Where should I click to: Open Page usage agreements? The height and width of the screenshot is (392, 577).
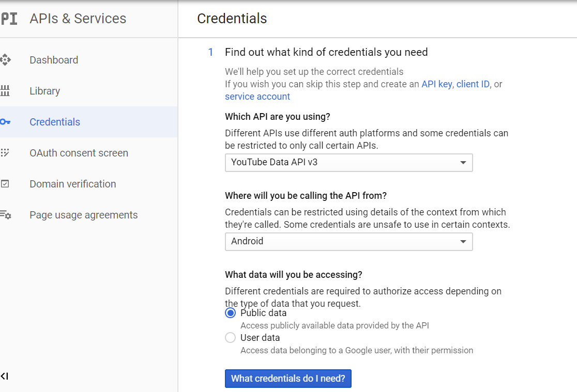tap(84, 215)
